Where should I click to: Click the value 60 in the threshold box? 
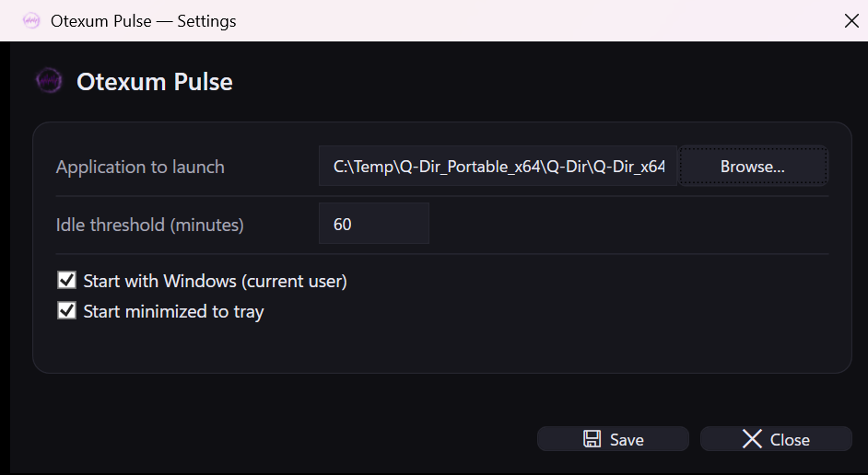(x=343, y=224)
